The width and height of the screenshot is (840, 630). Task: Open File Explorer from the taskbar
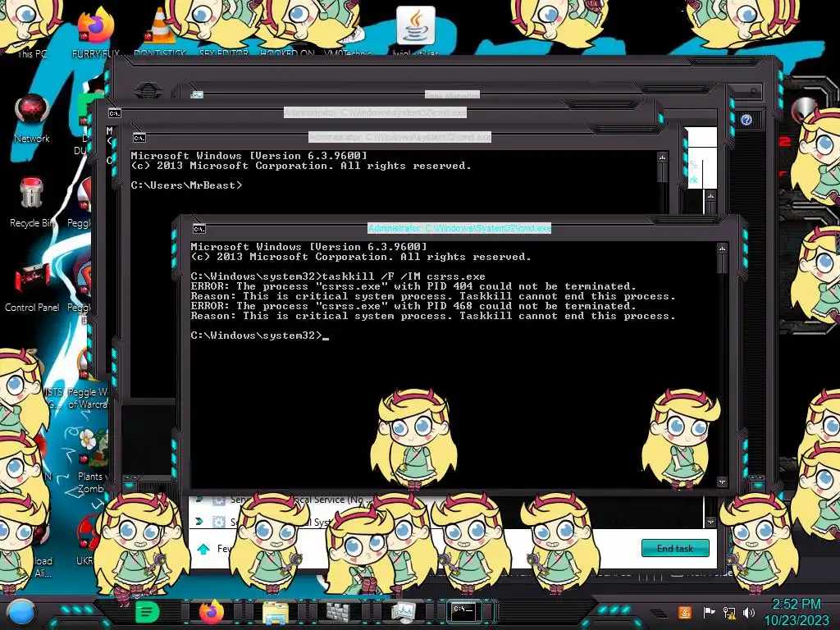pyautogui.click(x=276, y=612)
